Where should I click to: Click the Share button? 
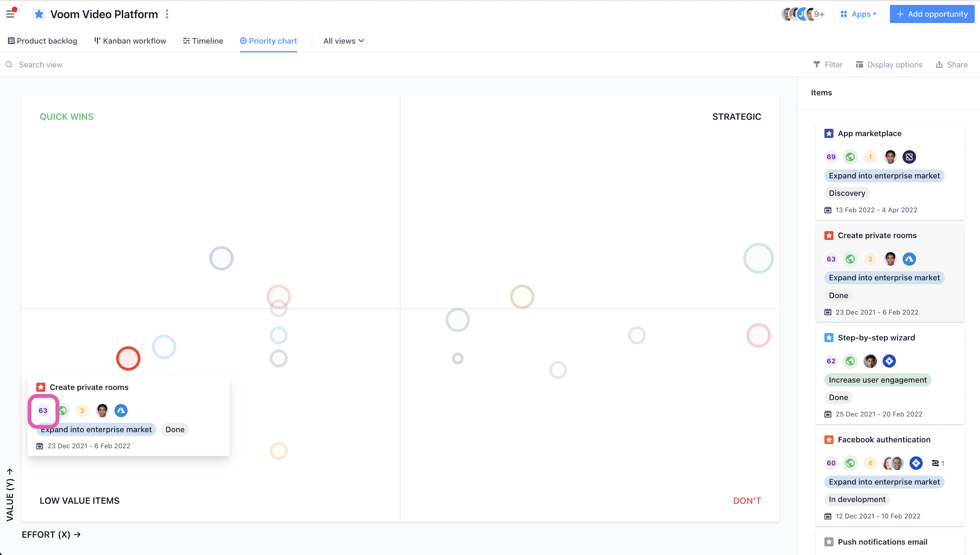click(x=952, y=65)
